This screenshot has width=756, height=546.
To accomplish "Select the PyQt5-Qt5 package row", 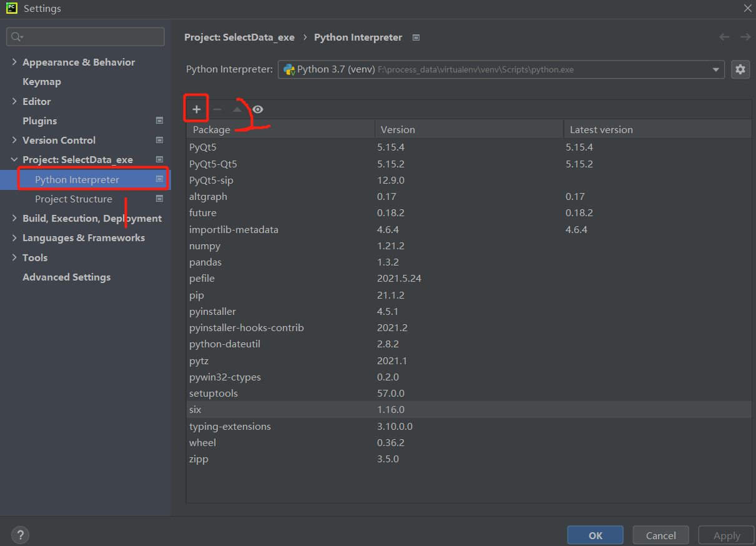I will click(469, 164).
